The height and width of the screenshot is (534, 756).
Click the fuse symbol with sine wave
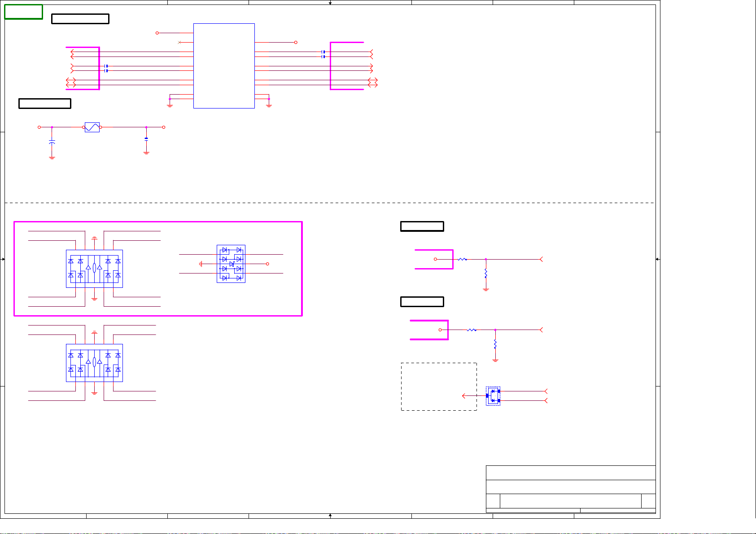(92, 127)
